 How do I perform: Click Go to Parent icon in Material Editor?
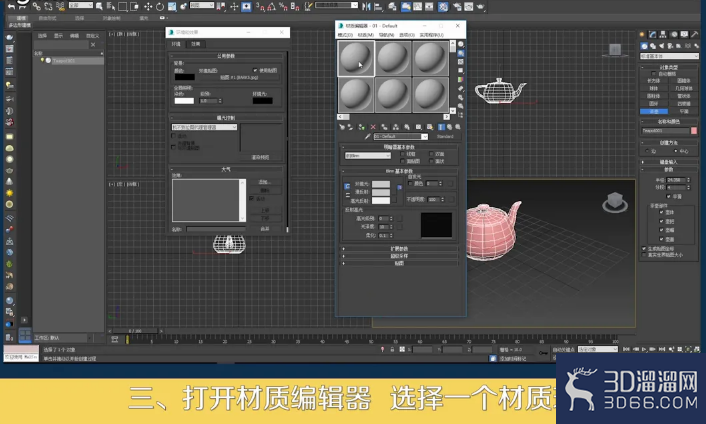coord(449,127)
